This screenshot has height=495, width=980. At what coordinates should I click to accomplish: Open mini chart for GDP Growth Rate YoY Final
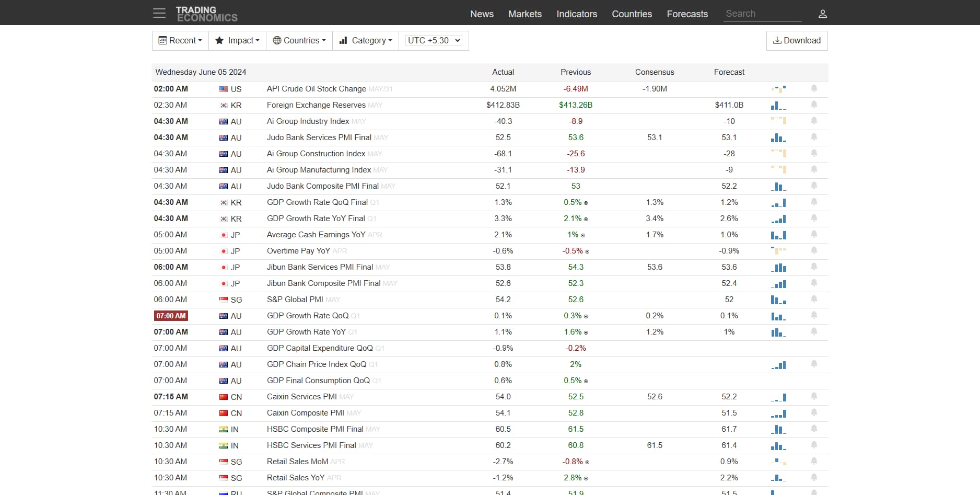point(778,218)
